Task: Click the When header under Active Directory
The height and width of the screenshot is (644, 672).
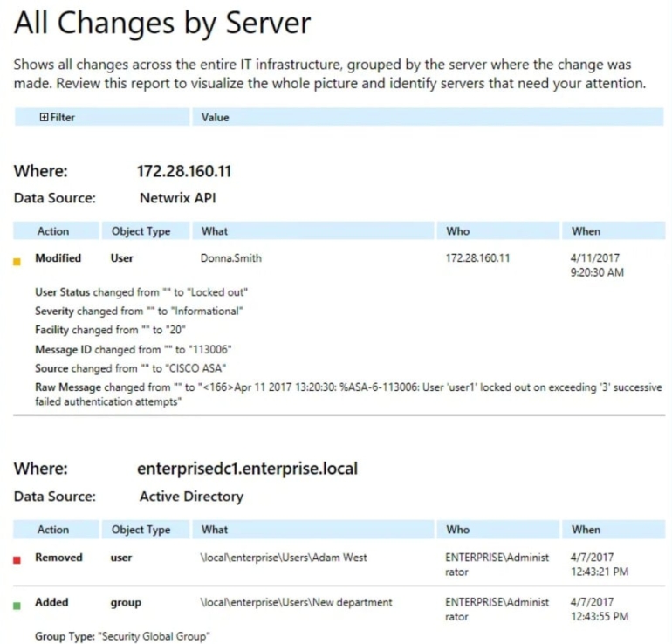Action: (x=614, y=529)
